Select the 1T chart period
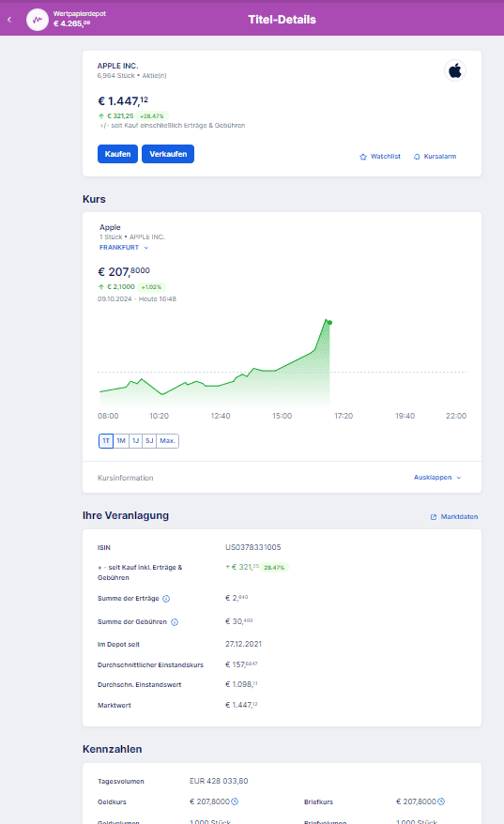This screenshot has height=824, width=504. tap(106, 441)
